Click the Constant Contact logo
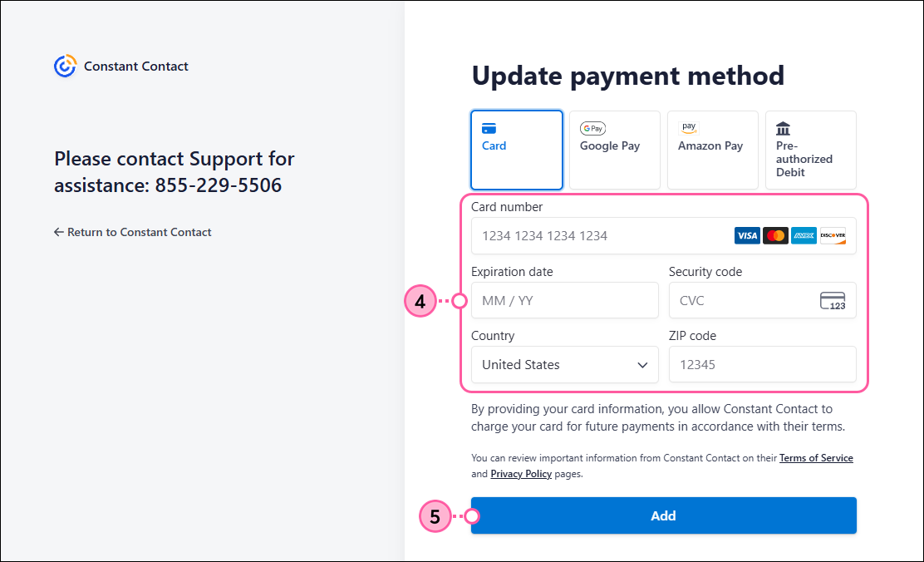This screenshot has width=924, height=562. point(64,66)
